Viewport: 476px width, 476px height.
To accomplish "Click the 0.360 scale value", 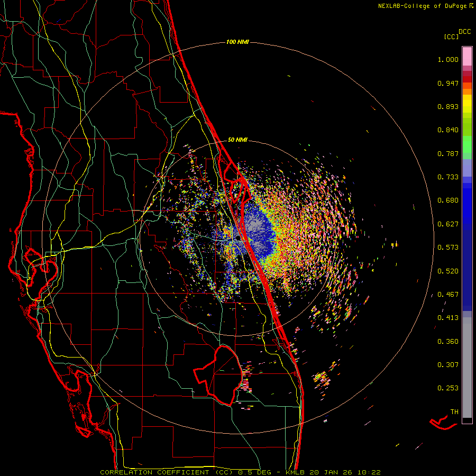I will click(x=448, y=342).
